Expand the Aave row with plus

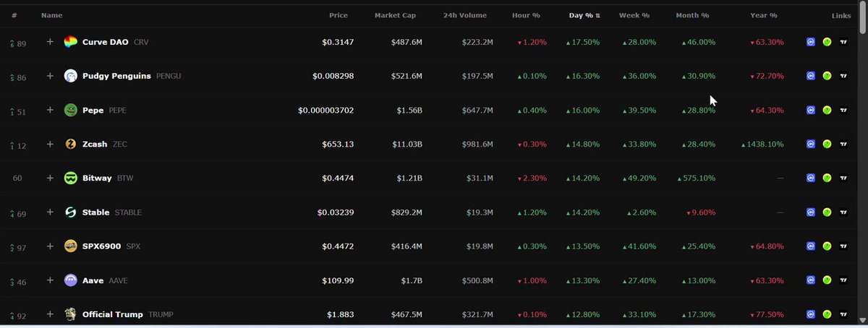click(50, 280)
